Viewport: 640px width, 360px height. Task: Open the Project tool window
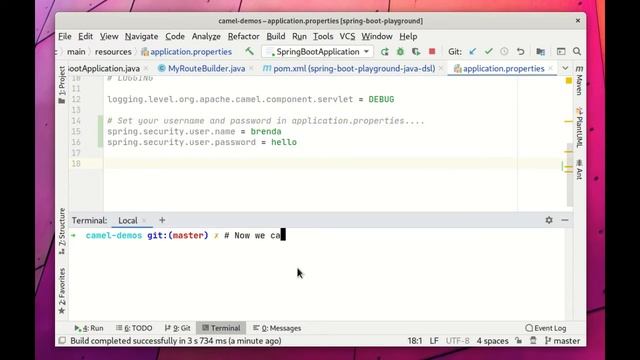[x=62, y=85]
